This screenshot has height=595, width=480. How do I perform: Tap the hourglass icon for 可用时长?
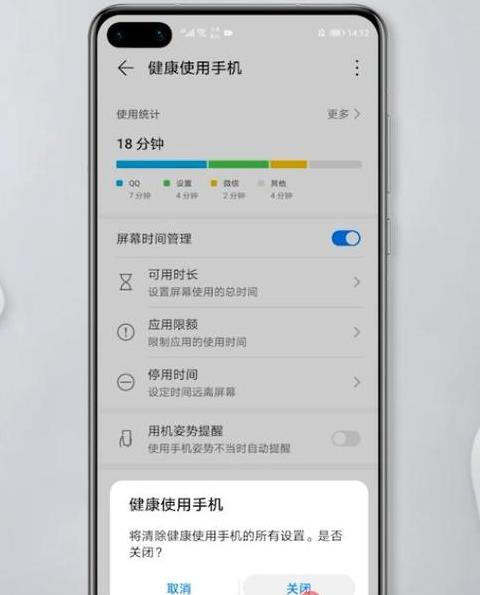(x=126, y=282)
